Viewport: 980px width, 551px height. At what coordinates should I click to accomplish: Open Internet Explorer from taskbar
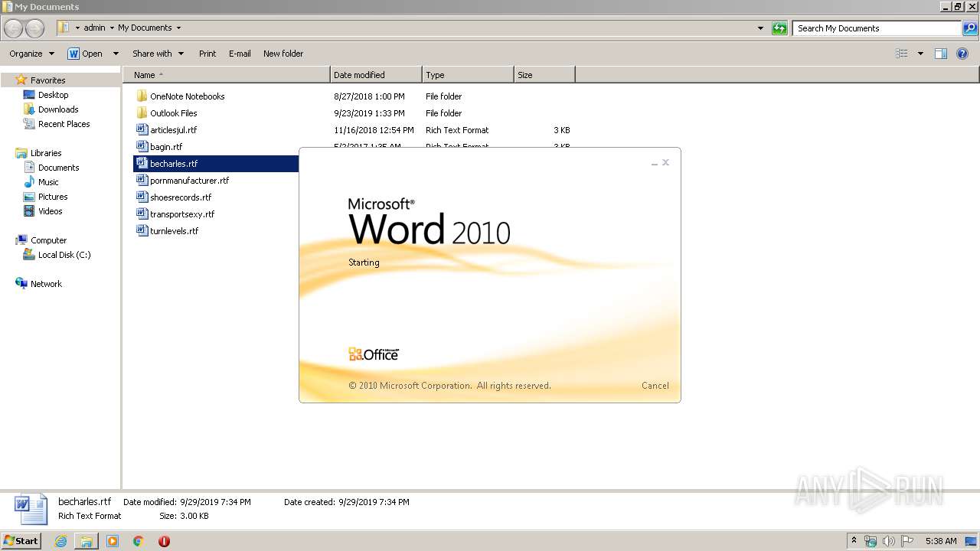60,541
